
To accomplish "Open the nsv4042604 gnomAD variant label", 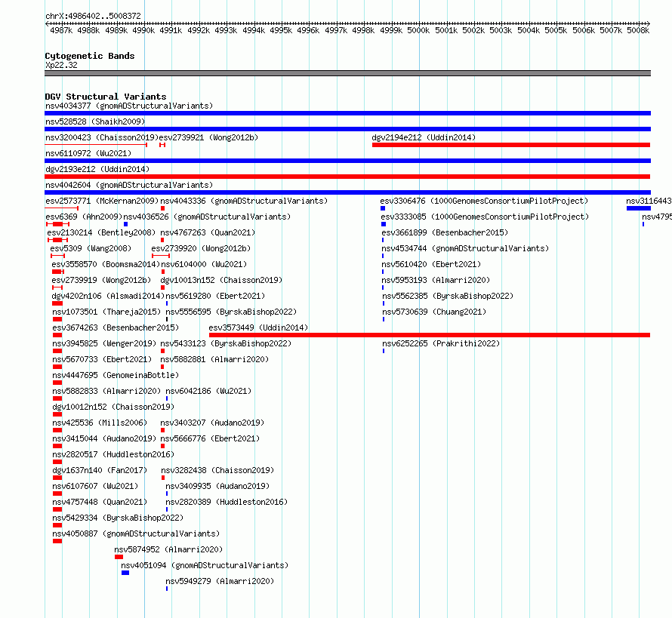I will pos(129,185).
